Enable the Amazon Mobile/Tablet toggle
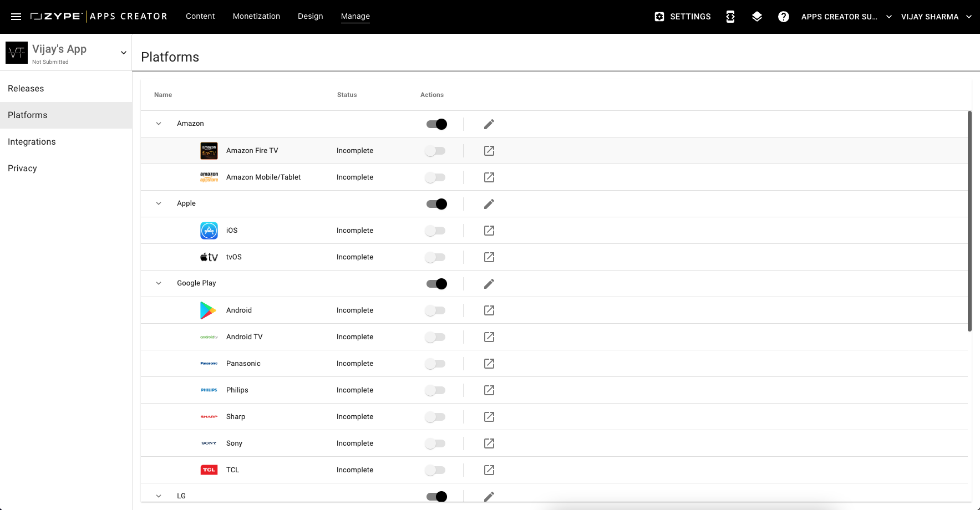The image size is (980, 510). click(x=435, y=177)
